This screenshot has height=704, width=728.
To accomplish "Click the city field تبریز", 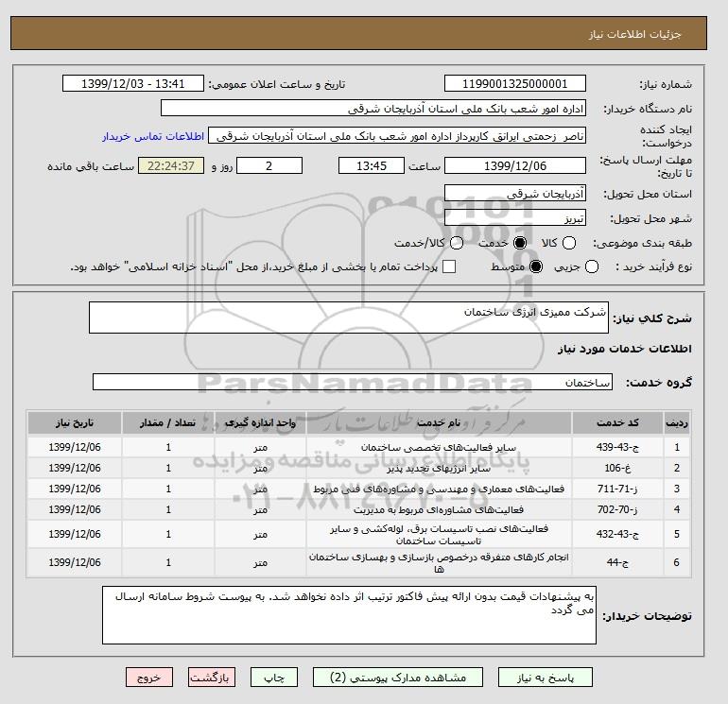I will click(515, 217).
